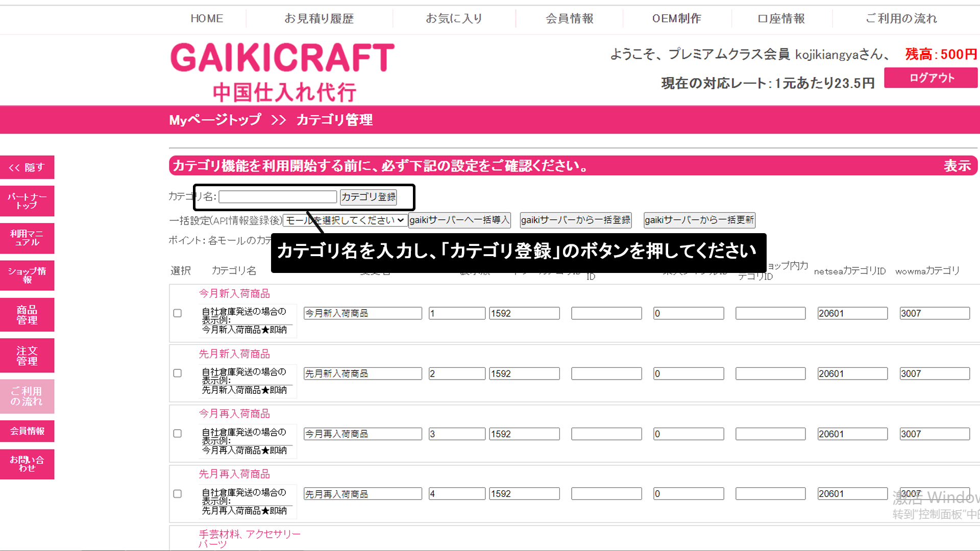
Task: Open 注文管理 sidebar item
Action: [x=27, y=356]
